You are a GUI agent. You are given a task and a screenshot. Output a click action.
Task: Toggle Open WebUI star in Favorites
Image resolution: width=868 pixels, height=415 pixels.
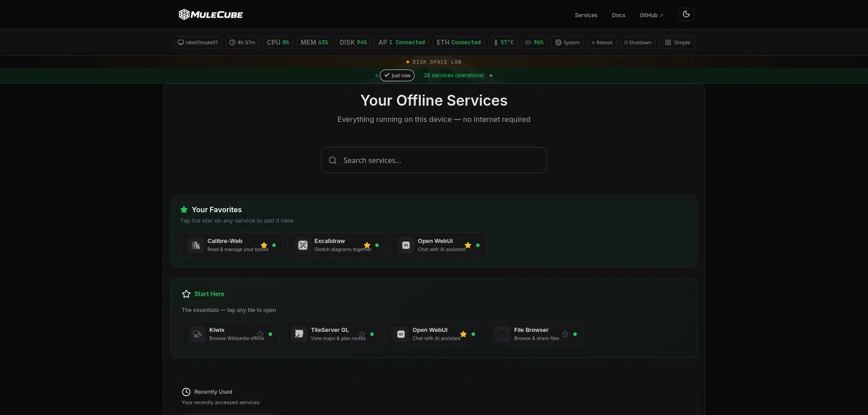[468, 245]
